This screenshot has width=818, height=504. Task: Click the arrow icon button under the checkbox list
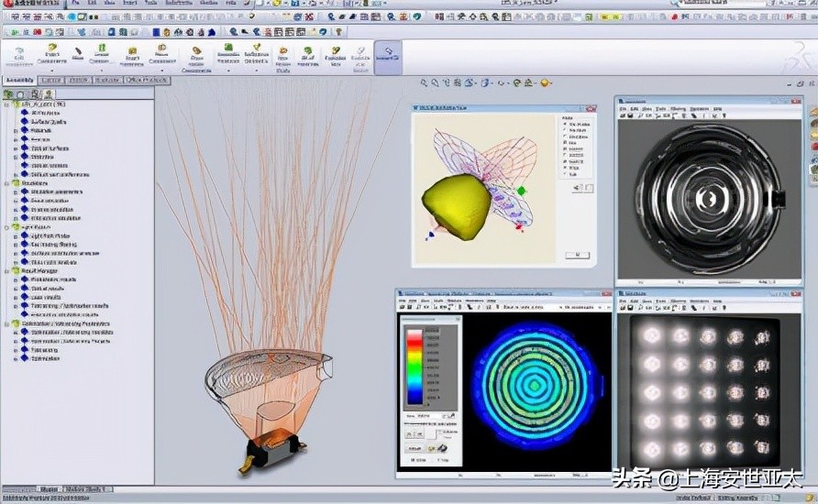(x=578, y=188)
